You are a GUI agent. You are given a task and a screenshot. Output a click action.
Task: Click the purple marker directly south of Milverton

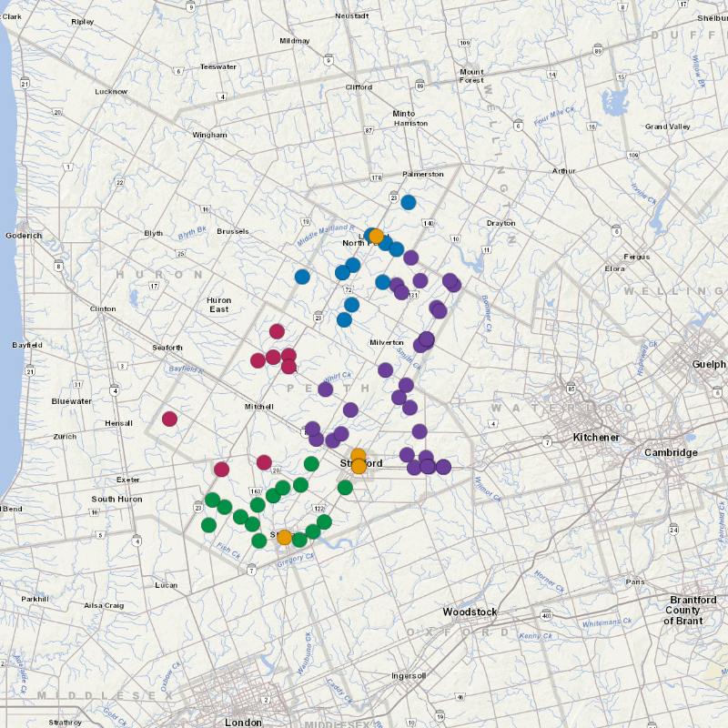(x=385, y=370)
